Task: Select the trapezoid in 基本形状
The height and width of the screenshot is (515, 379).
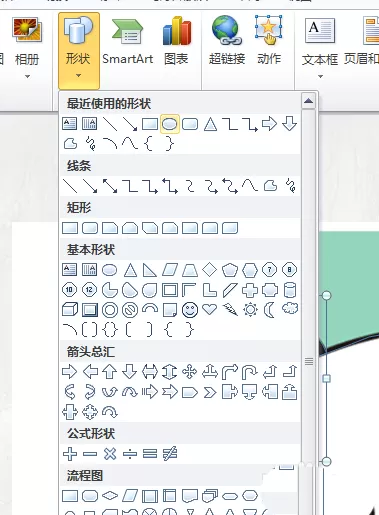Action: [x=190, y=270]
